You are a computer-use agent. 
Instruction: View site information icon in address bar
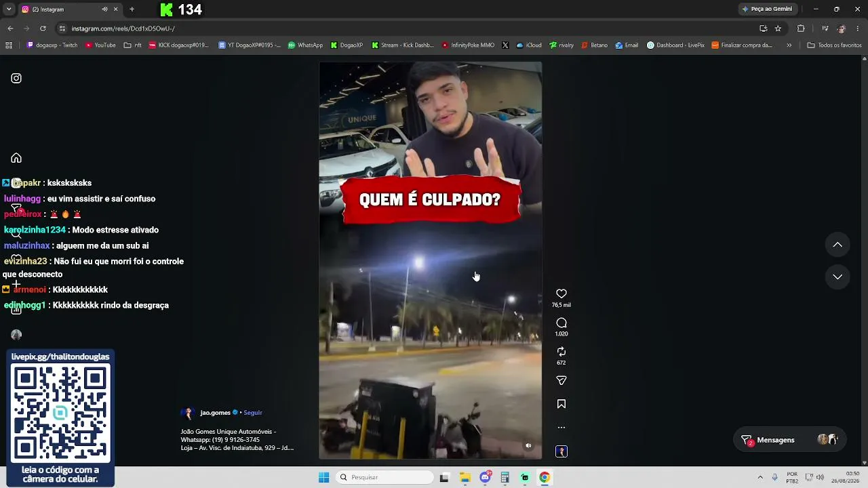(62, 28)
